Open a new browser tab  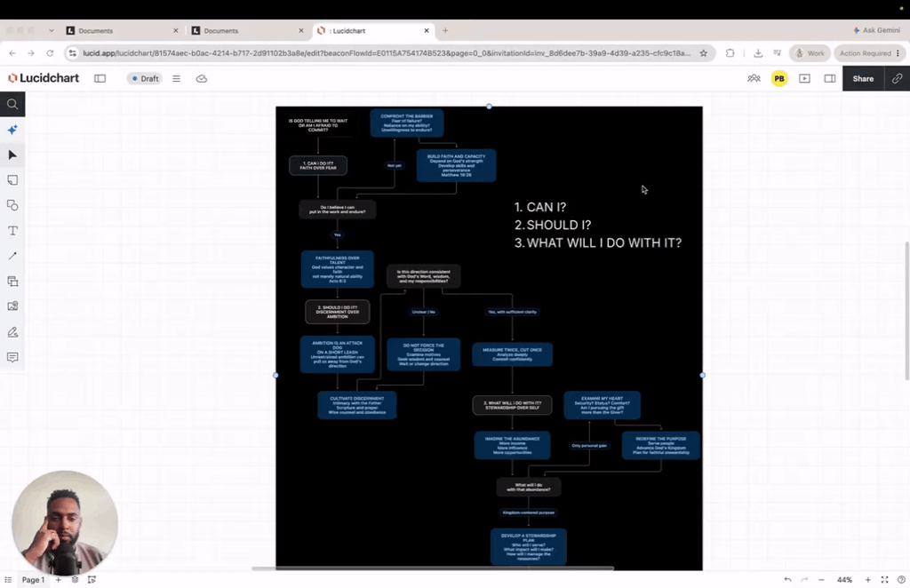click(x=445, y=31)
